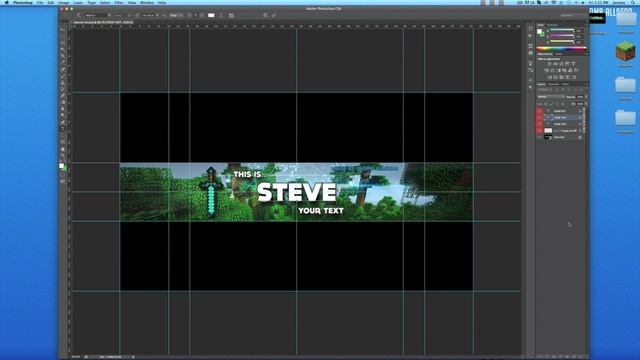Select the History Brush tool
Screen dimensions: 640x360
[x=63, y=89]
